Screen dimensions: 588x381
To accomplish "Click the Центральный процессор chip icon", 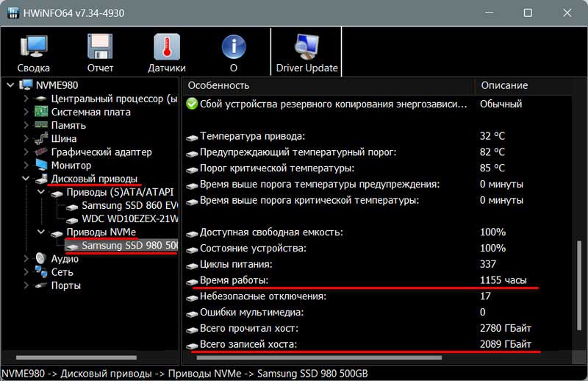I will (x=41, y=99).
